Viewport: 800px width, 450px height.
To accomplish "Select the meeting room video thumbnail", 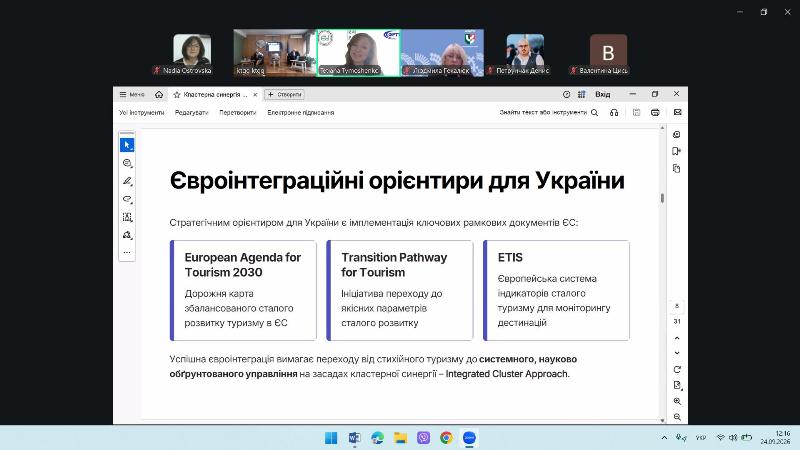I will pos(274,53).
